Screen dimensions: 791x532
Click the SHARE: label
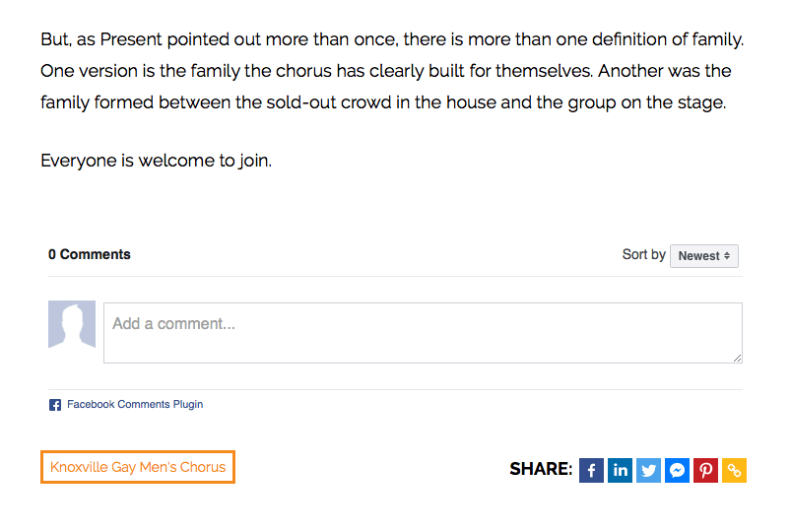pos(541,469)
